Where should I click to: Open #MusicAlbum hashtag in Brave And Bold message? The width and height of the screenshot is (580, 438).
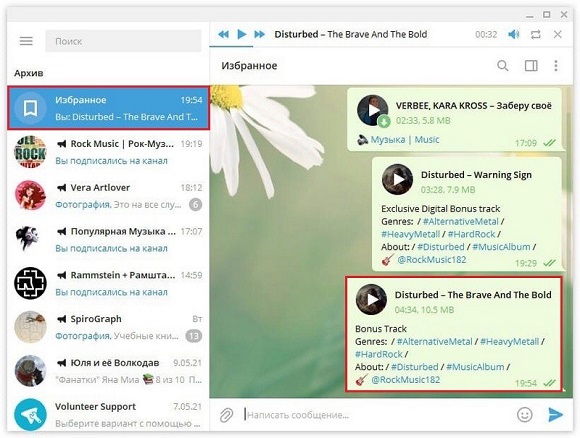pos(475,367)
